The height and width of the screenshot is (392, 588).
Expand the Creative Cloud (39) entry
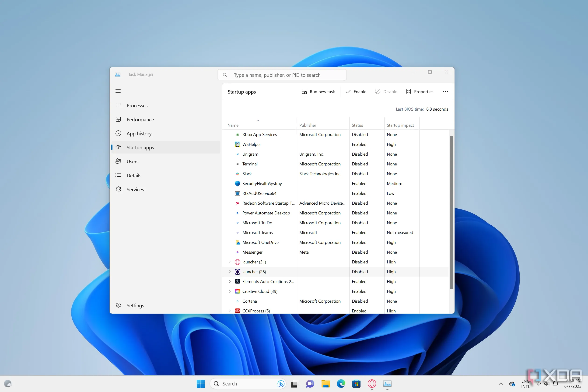click(x=230, y=291)
